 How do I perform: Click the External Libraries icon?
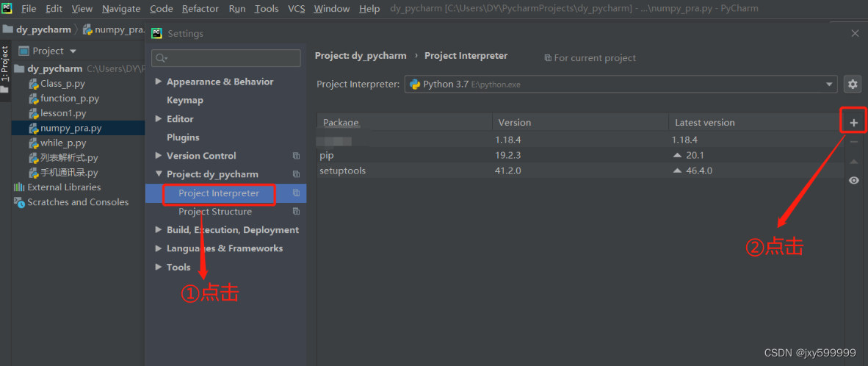pyautogui.click(x=19, y=187)
